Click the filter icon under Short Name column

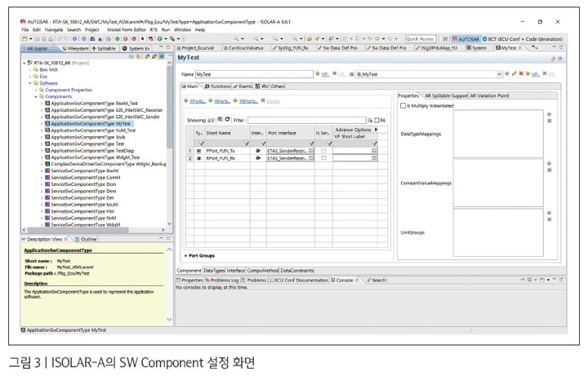pos(247,144)
